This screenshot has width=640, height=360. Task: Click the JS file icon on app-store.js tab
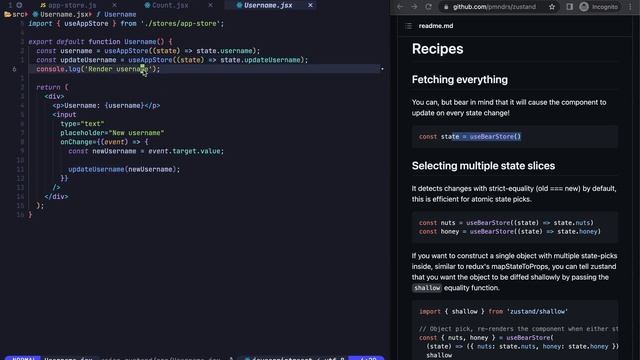pyautogui.click(x=42, y=5)
